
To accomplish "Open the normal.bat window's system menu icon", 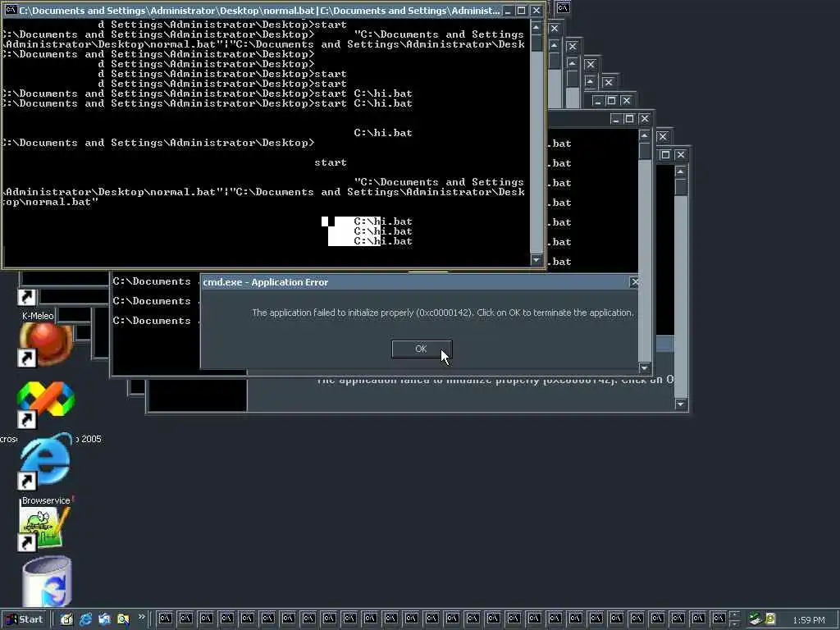I will [10, 10].
